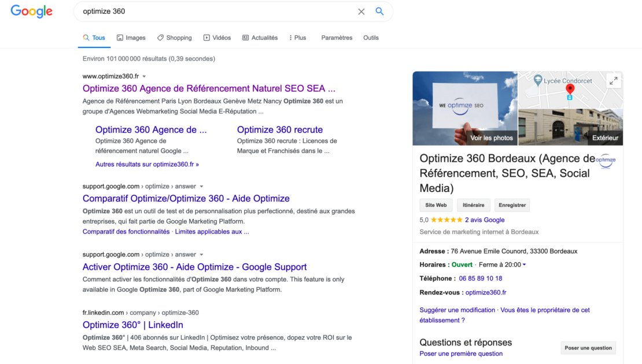Open the Outils search tools menu
The image size is (642, 364).
(371, 38)
